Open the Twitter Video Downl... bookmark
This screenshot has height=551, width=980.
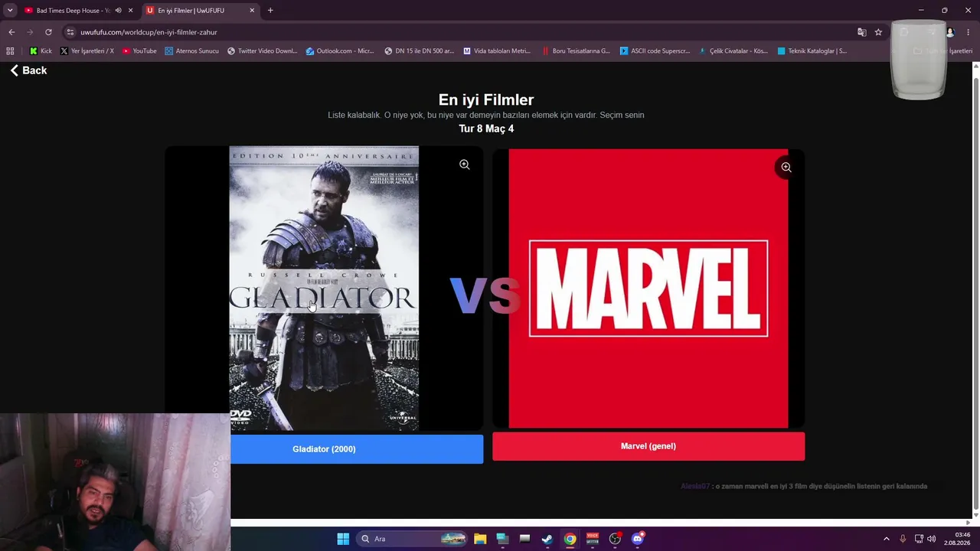262,51
